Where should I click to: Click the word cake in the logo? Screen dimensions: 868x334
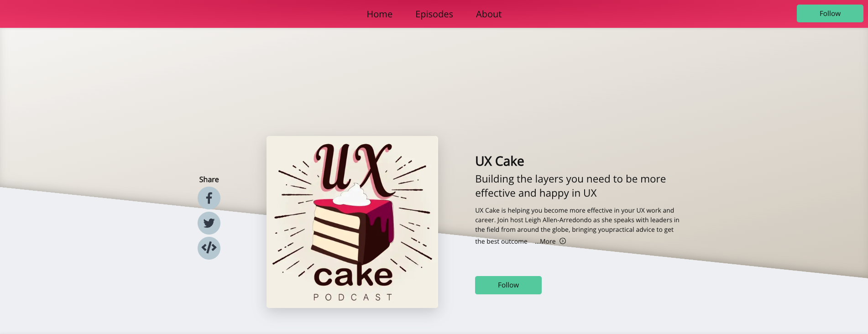[353, 275]
